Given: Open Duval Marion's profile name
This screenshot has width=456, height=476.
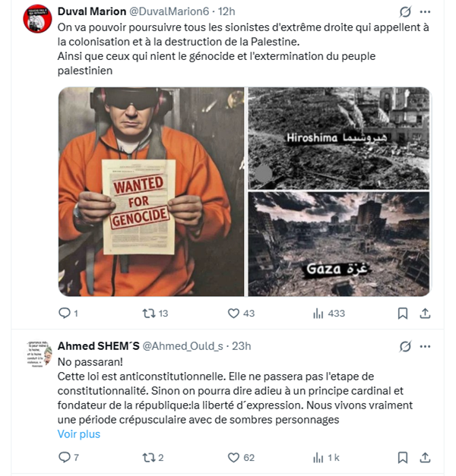Looking at the screenshot, I should (x=92, y=11).
